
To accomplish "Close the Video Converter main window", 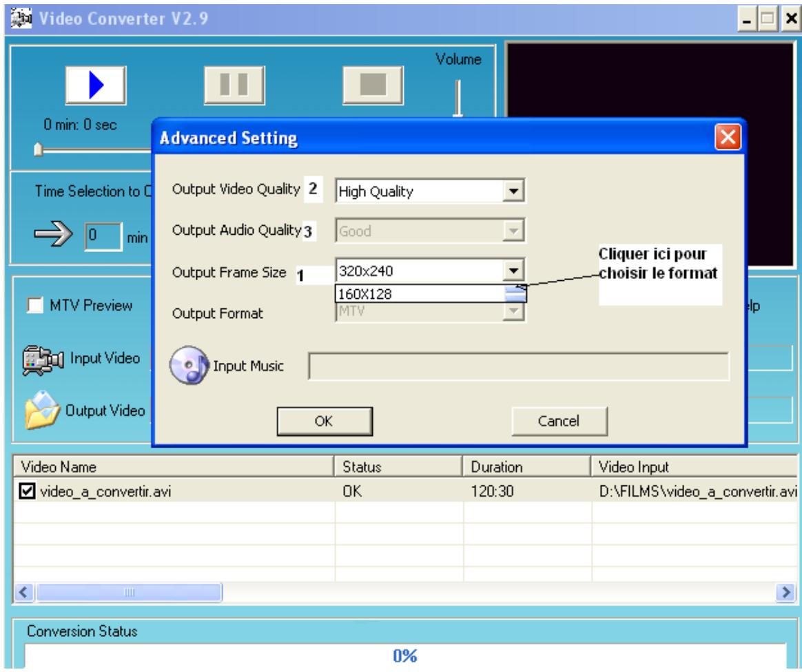I will [x=790, y=19].
